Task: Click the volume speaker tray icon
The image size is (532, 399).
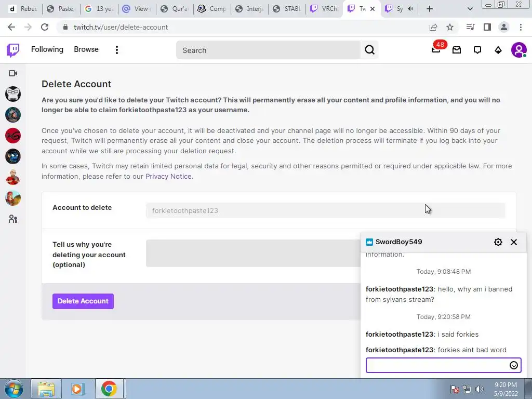Action: click(x=479, y=389)
